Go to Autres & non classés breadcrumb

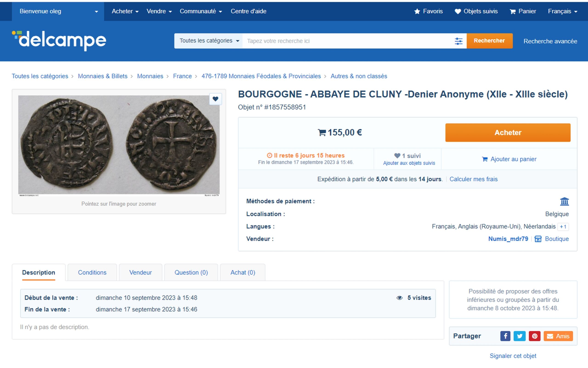click(x=359, y=76)
